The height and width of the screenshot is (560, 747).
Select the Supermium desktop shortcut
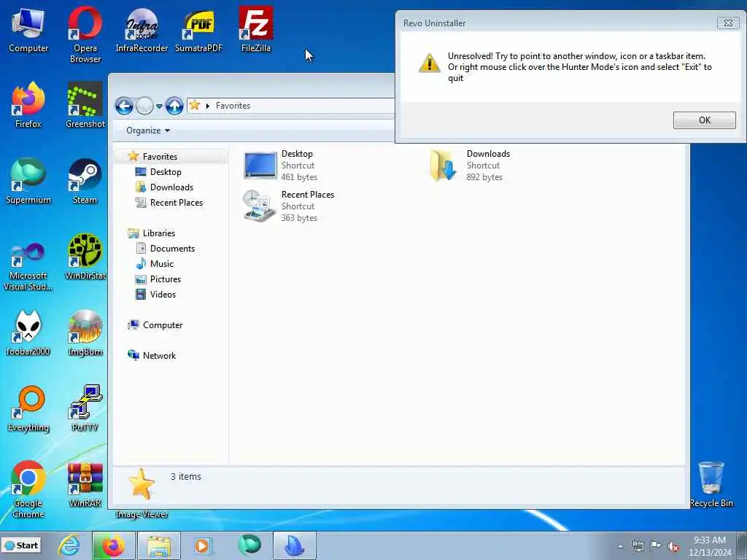28,182
